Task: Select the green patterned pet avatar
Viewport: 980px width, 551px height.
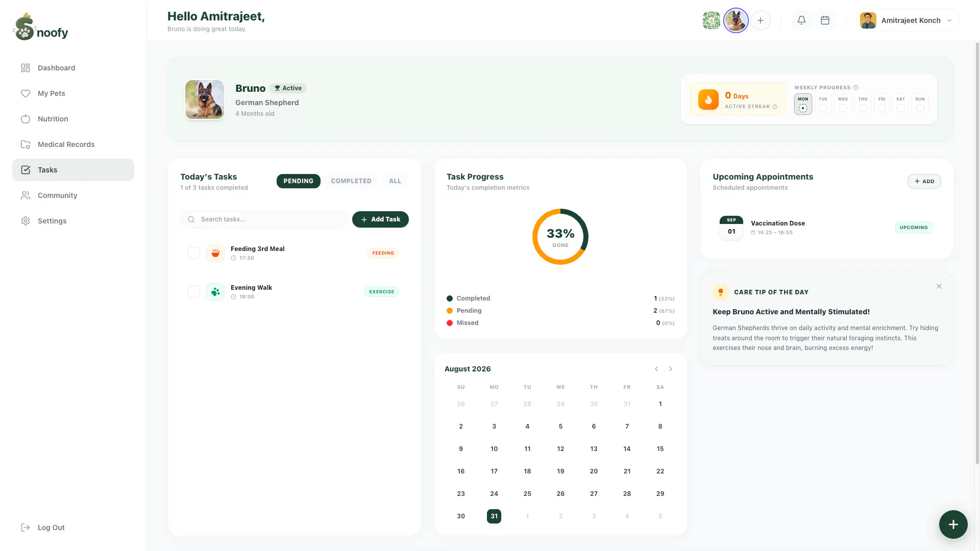Action: pos(711,20)
